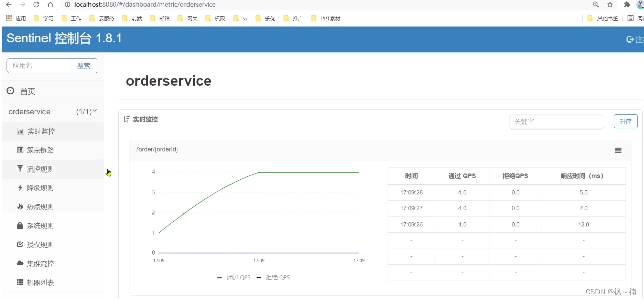Open the 应用 apps grid icon
This screenshot has height=300, width=644.
(9, 18)
